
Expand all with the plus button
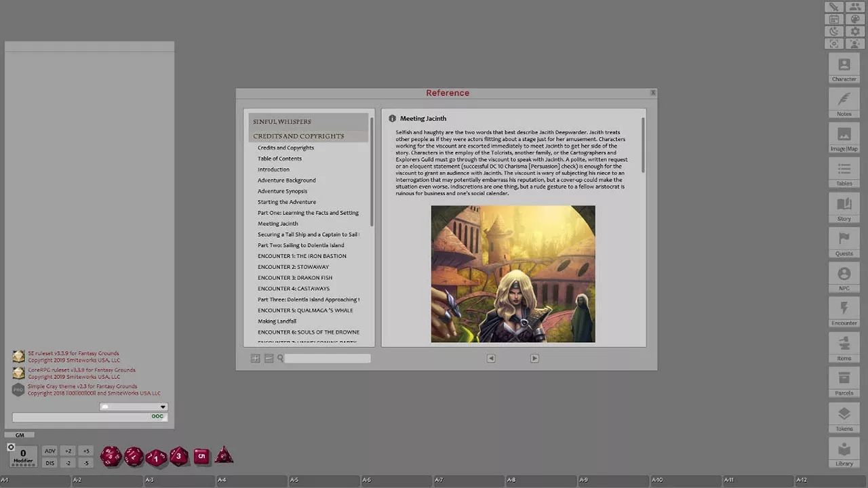[x=256, y=358]
